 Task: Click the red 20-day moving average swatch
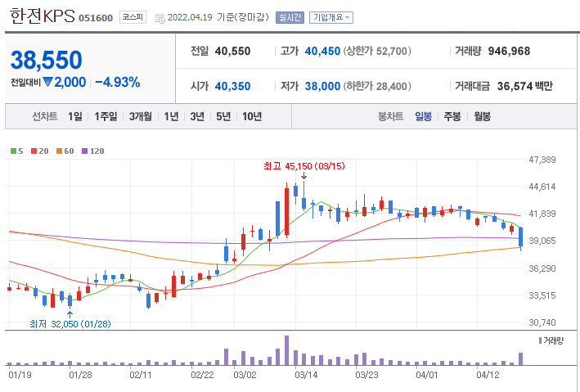(x=34, y=151)
